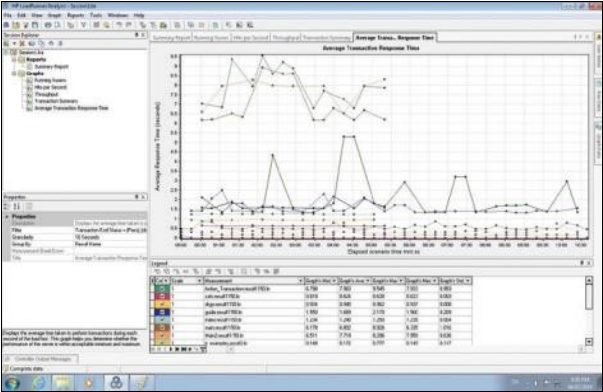Toggle the dark blue guide row legend checkbox
Screen dimensions: 603x392
162,312
